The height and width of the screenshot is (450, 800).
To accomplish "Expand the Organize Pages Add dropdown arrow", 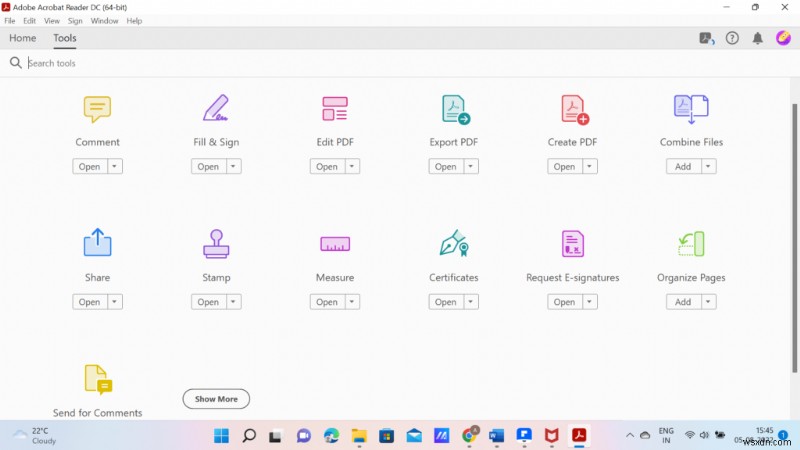I will pos(708,302).
